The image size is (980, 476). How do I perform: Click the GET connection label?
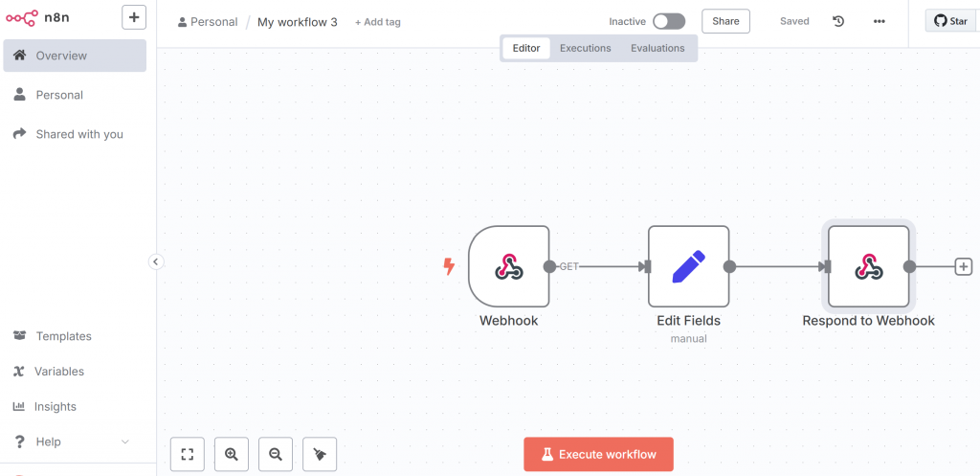[568, 266]
